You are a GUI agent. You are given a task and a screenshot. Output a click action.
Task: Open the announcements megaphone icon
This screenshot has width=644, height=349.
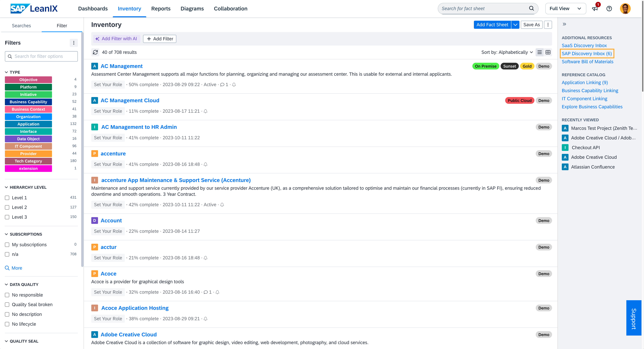595,9
